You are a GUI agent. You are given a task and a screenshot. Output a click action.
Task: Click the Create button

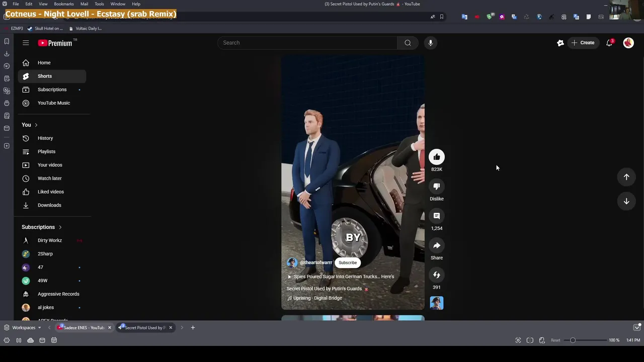click(583, 43)
